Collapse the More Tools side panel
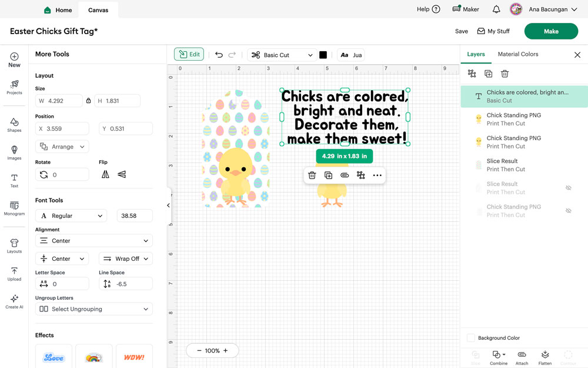Screen dimensions: 588x368 tap(168, 205)
